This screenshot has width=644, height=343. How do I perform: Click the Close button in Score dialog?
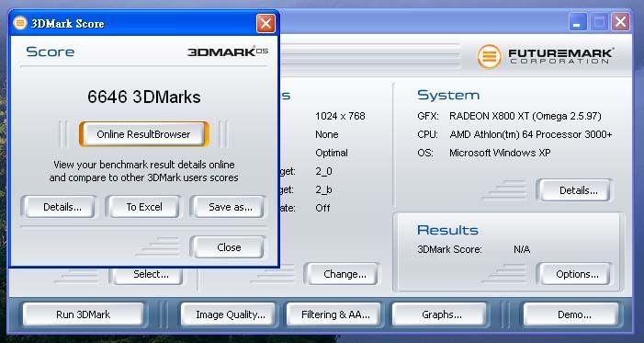[229, 247]
